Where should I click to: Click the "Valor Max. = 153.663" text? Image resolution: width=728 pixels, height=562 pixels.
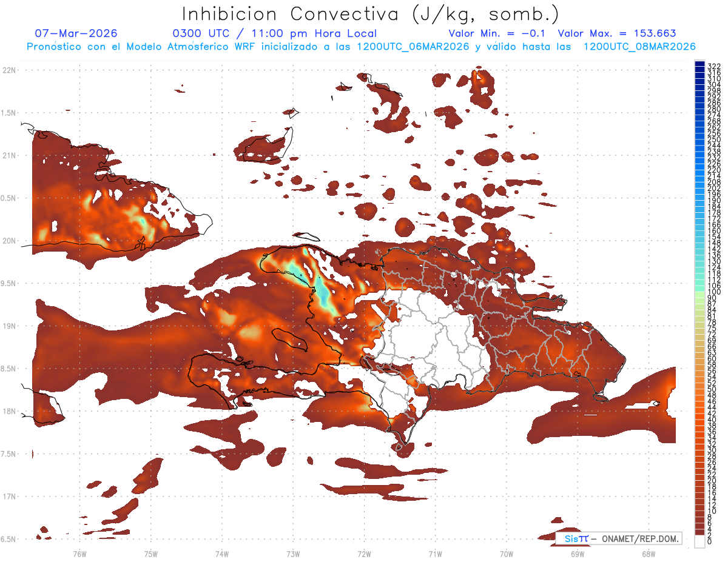click(617, 33)
